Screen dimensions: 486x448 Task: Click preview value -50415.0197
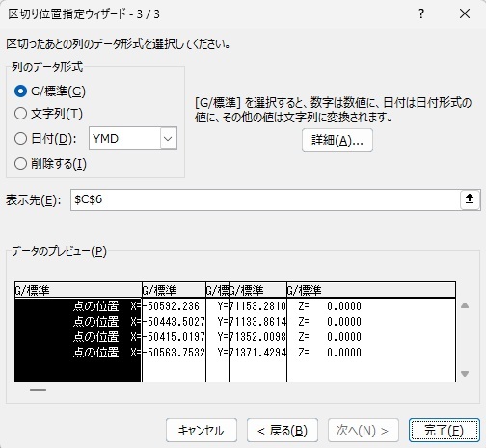174,337
